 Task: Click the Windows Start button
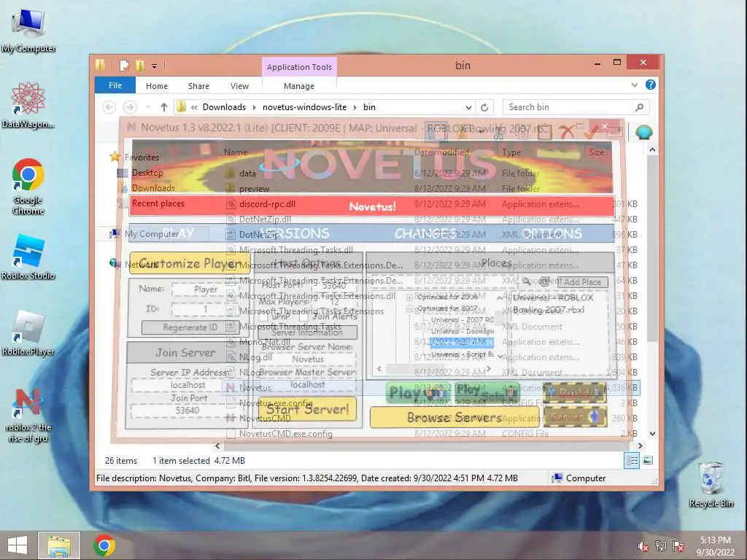pyautogui.click(x=18, y=545)
